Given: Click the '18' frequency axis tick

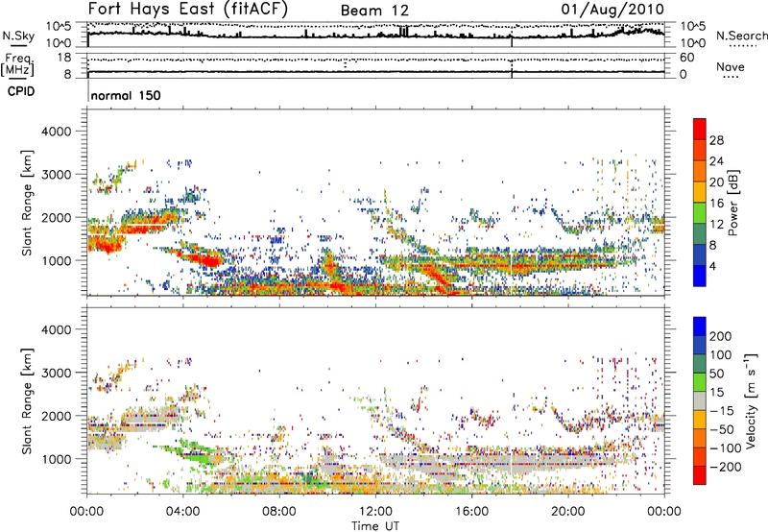Looking at the screenshot, I should 63,58.
